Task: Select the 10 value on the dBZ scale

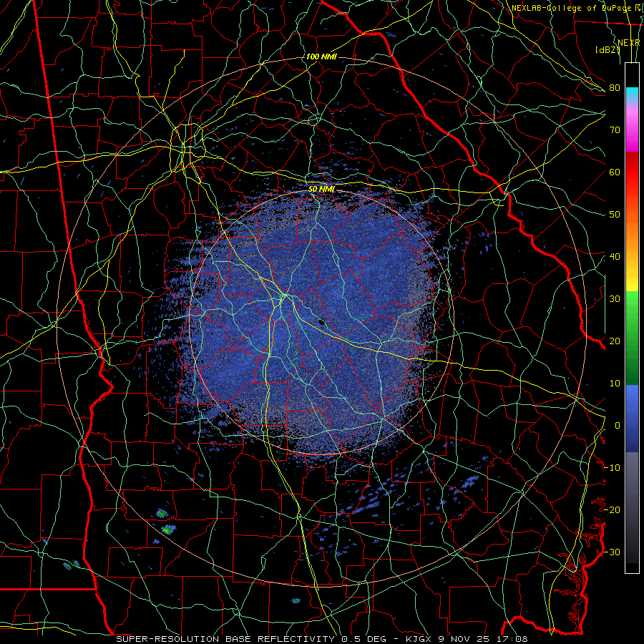Action: [615, 384]
